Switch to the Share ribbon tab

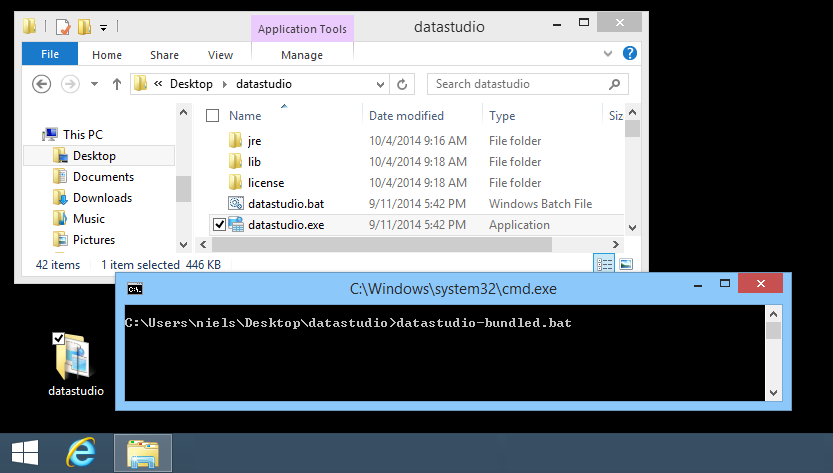[164, 55]
